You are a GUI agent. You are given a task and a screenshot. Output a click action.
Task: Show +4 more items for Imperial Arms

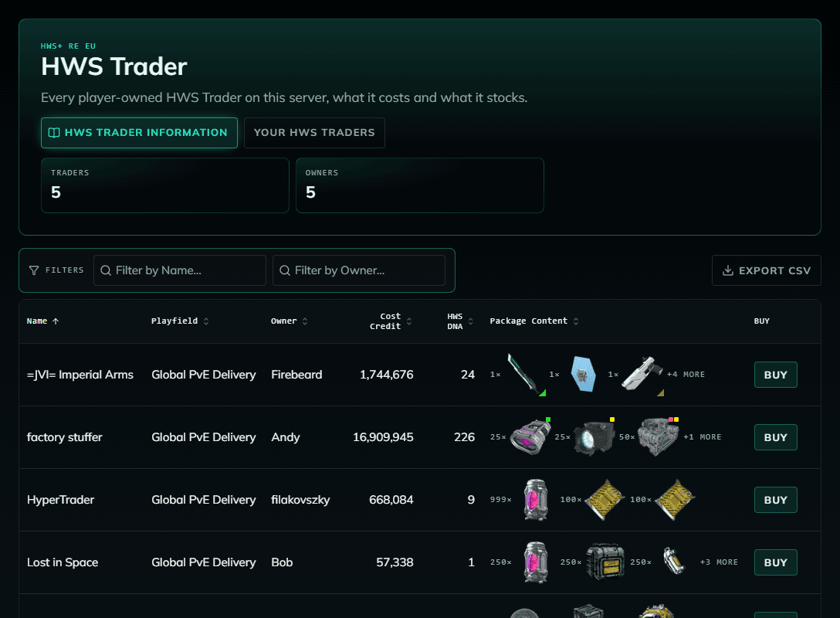686,375
